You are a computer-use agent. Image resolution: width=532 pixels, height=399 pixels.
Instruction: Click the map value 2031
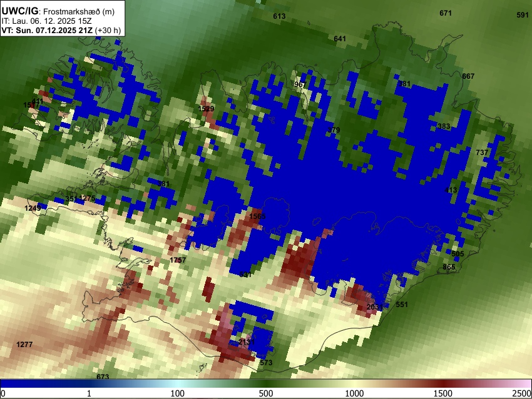375,307
